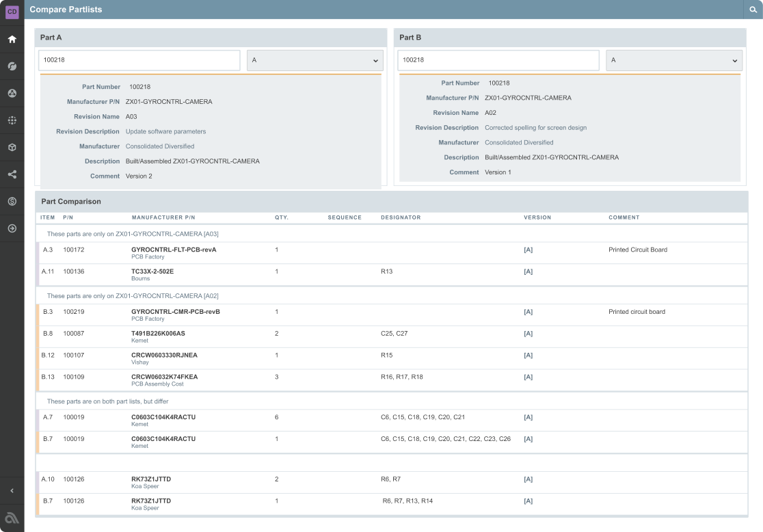Click the cube-shaped parts icon in sidebar

point(12,147)
